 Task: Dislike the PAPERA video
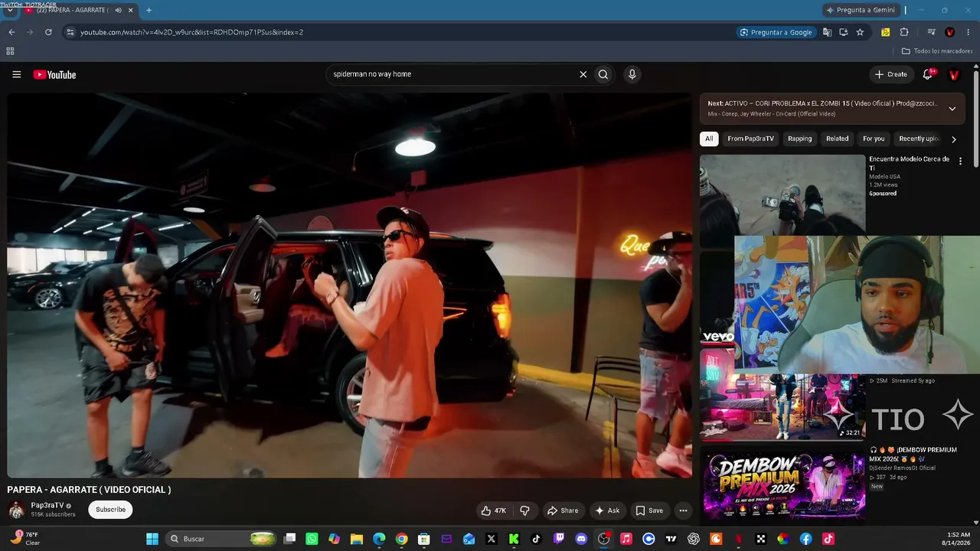tap(524, 510)
